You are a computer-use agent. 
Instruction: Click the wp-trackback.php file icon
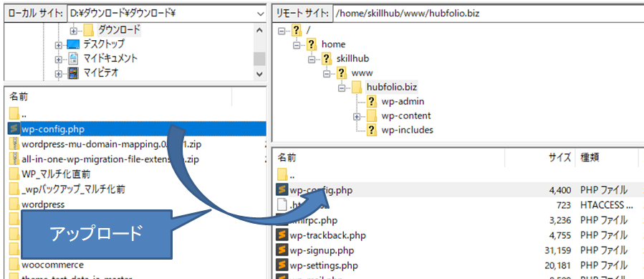pyautogui.click(x=282, y=235)
